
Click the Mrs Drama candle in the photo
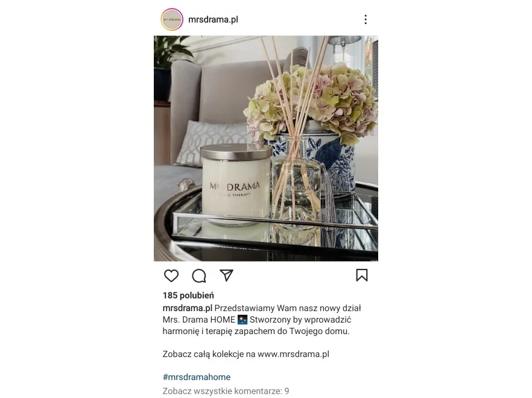[235, 185]
